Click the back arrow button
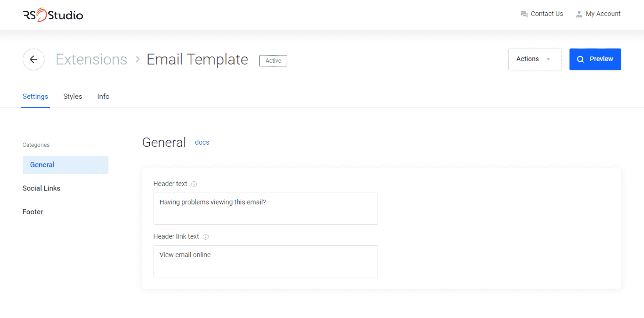644x318 pixels. pyautogui.click(x=34, y=60)
